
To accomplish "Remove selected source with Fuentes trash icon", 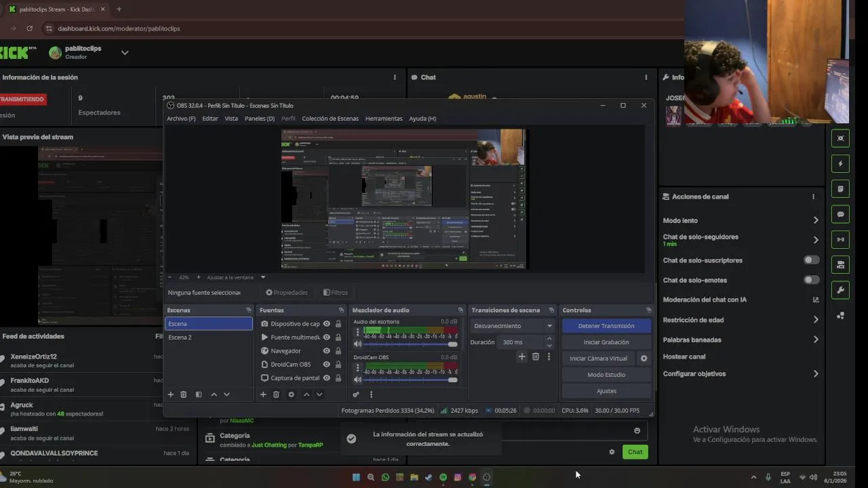I will (276, 394).
